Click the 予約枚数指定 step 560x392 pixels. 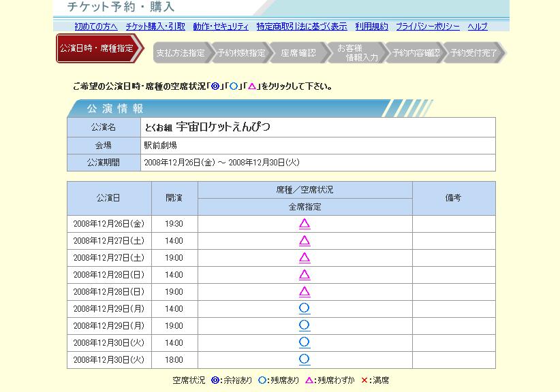click(241, 53)
